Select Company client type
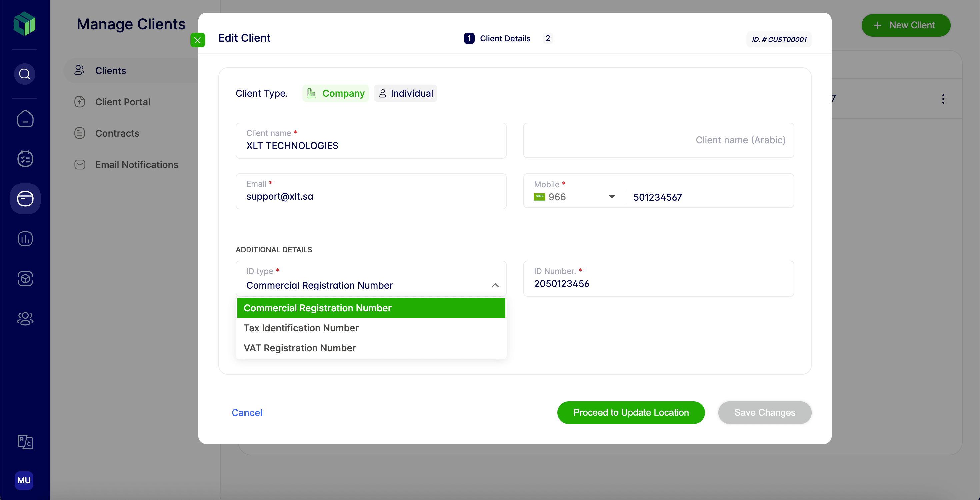 point(336,93)
